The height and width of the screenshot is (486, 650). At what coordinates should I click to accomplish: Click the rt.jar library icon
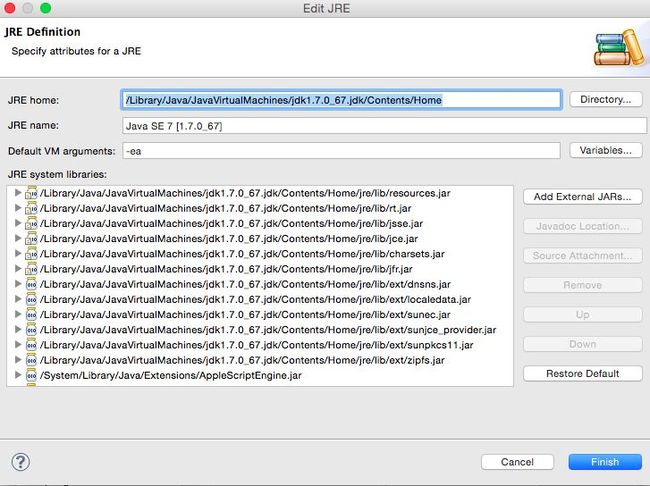click(31, 208)
